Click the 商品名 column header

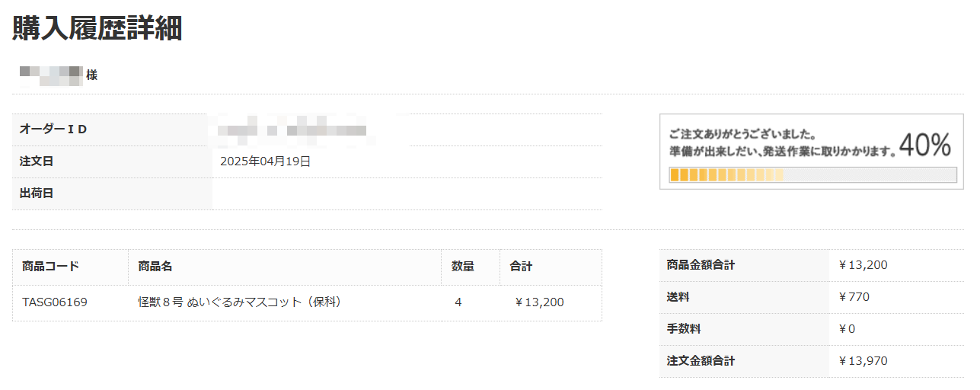[x=155, y=267]
